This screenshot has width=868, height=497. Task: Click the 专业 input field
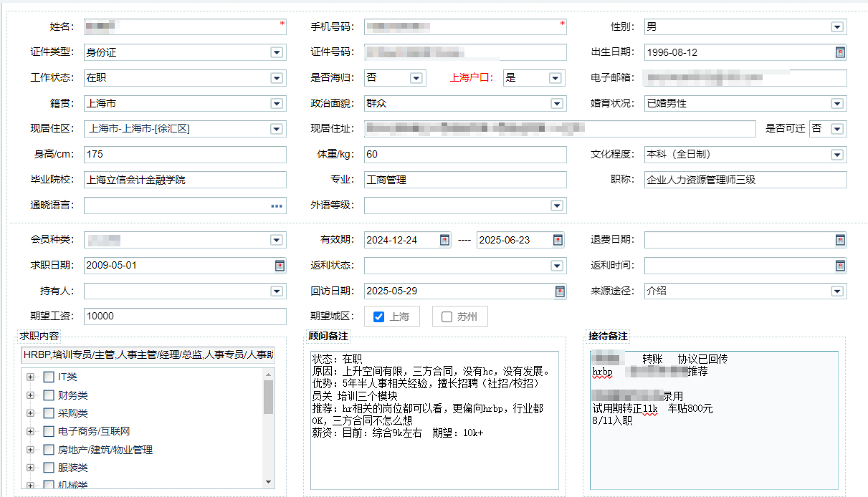pyautogui.click(x=465, y=180)
